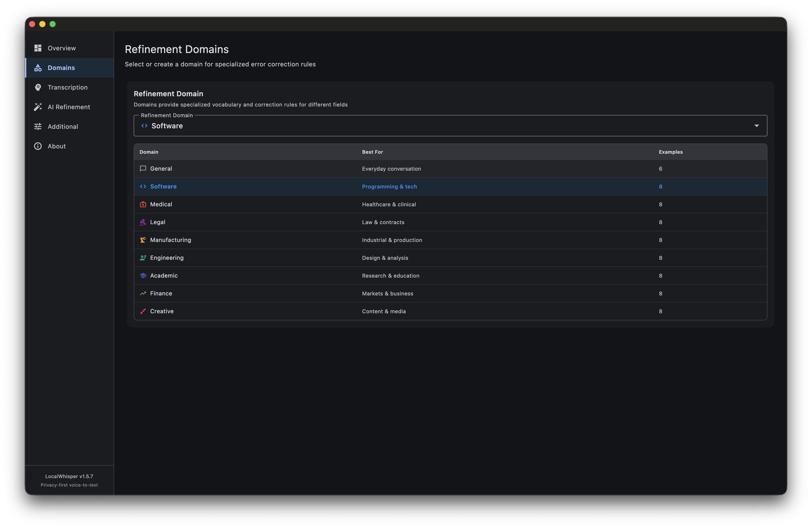Click the Additional settings sliders icon
This screenshot has height=528, width=812.
click(38, 126)
